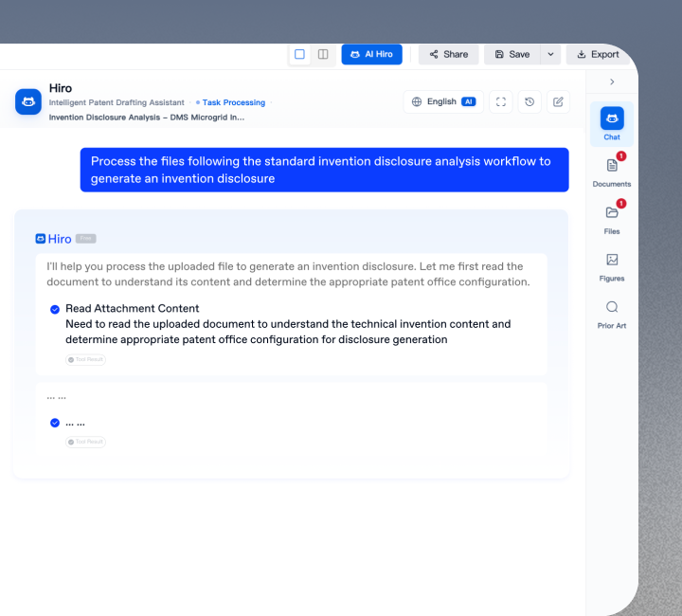Open the Chat panel in sidebar
Viewport: 682px width, 616px height.
pos(612,123)
